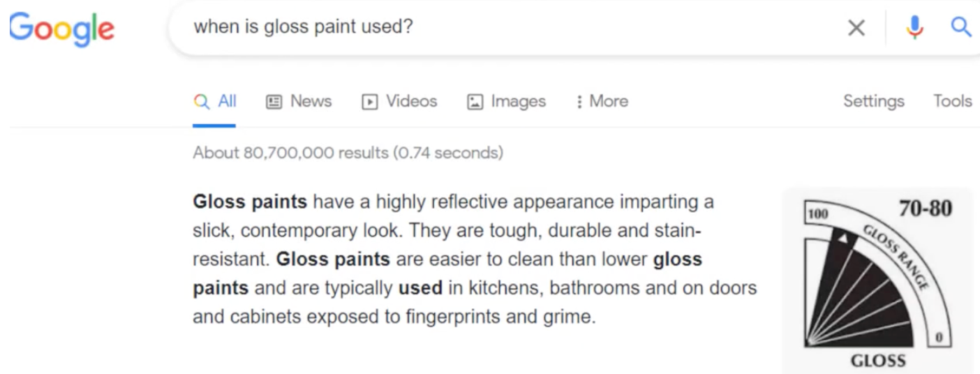Select the All results tab
This screenshot has width=980, height=374.
point(215,101)
